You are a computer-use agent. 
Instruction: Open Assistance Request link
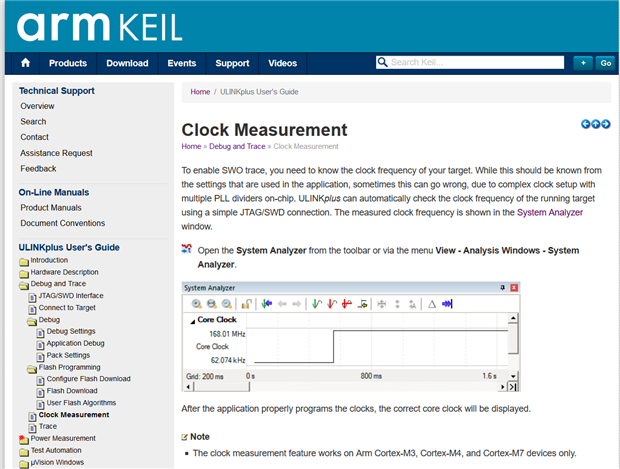click(57, 153)
